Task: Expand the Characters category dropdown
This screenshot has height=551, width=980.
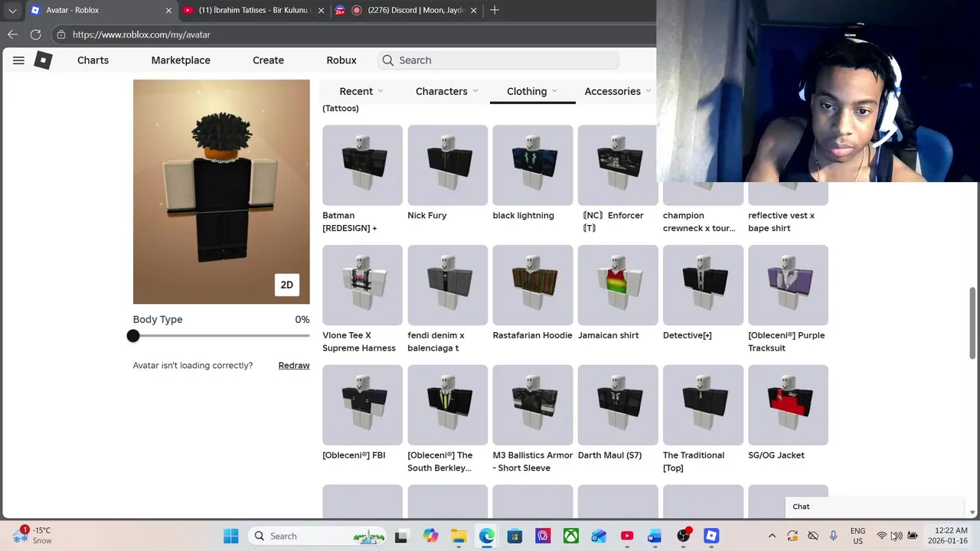Action: 447,91
